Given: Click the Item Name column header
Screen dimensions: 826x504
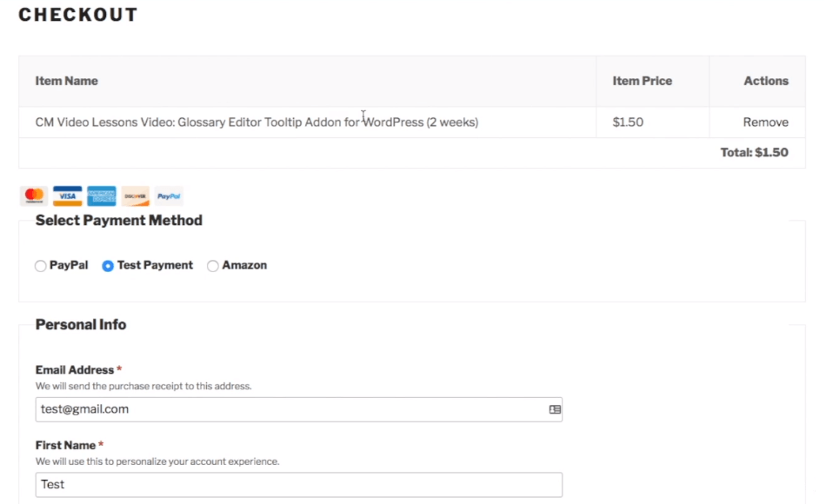Looking at the screenshot, I should (66, 81).
